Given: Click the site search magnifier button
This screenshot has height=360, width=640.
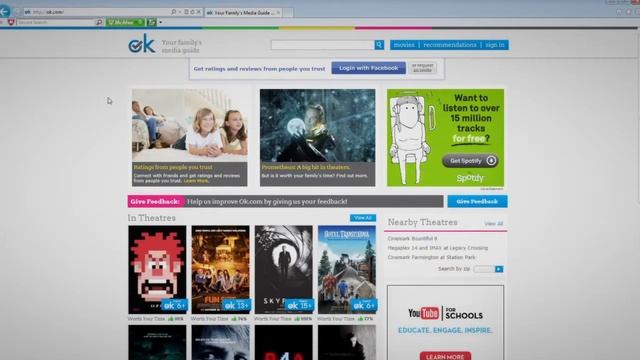Looking at the screenshot, I should pyautogui.click(x=379, y=45).
